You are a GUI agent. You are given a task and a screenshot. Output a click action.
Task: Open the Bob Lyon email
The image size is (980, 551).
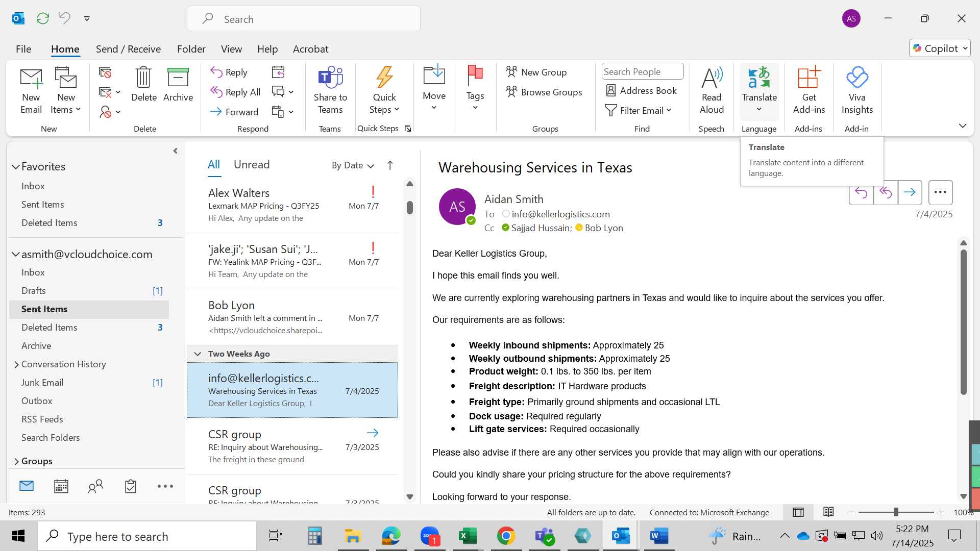pyautogui.click(x=292, y=317)
